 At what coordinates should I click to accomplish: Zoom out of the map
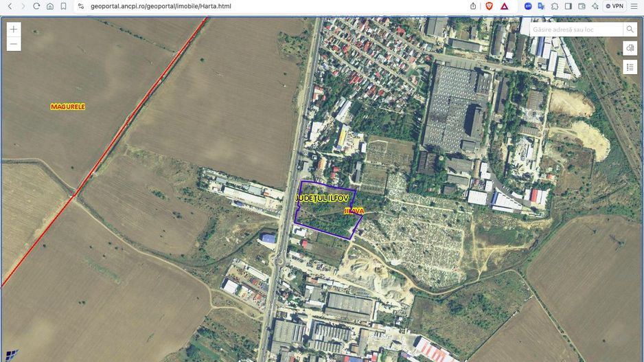pos(14,44)
